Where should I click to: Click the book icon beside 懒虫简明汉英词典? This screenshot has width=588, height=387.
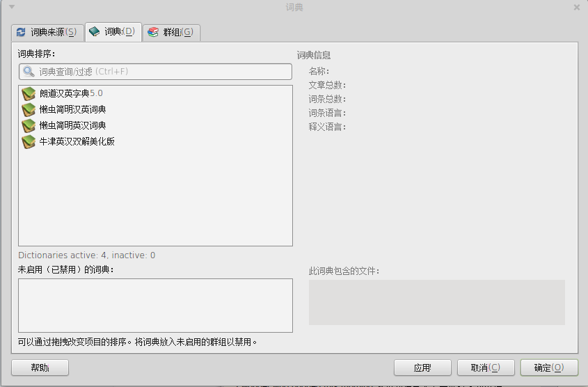click(x=29, y=110)
